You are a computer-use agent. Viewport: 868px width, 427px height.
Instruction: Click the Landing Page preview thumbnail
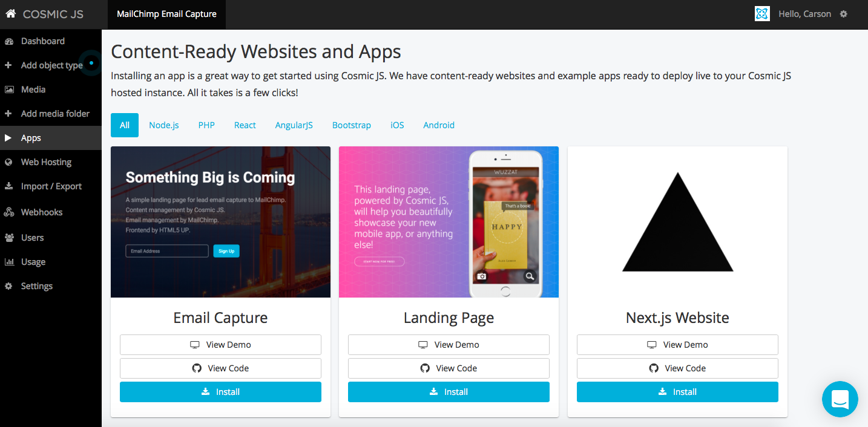click(x=449, y=222)
